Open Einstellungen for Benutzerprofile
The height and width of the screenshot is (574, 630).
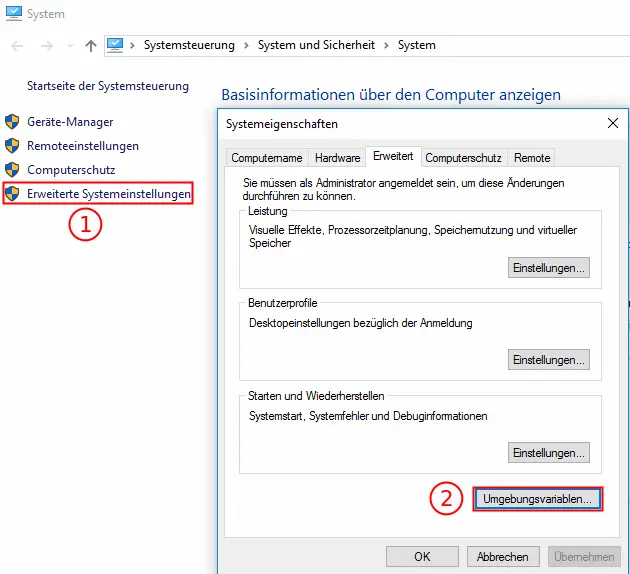click(549, 360)
